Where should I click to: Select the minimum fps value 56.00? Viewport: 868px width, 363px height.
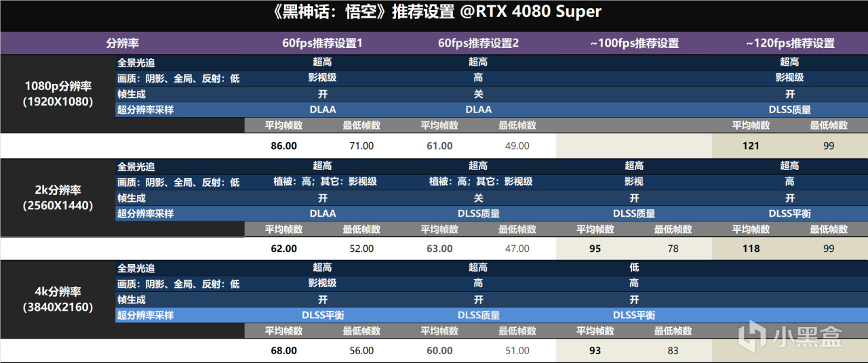[x=361, y=351]
